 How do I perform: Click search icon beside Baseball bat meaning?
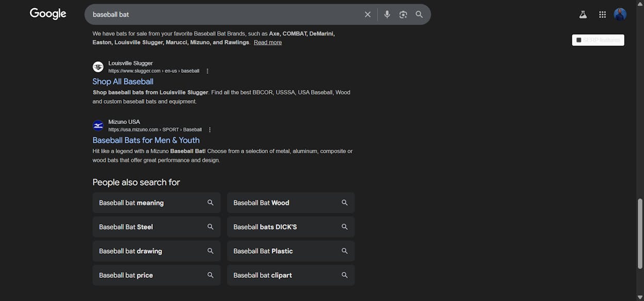pyautogui.click(x=210, y=202)
